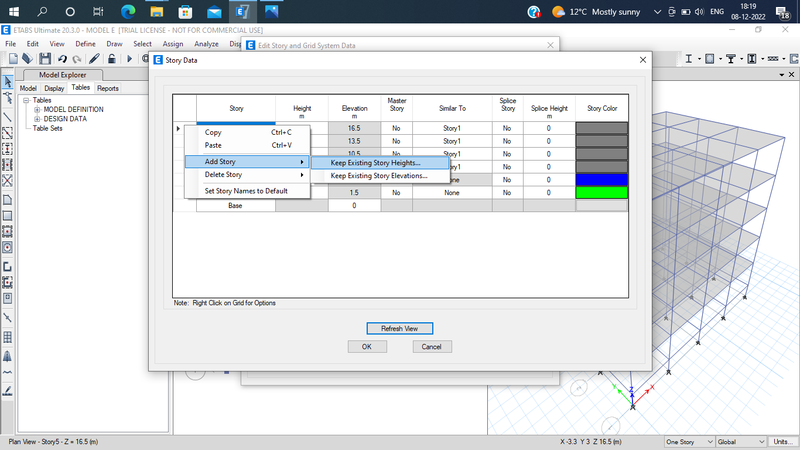800x450 pixels.
Task: Click the top gray story color swatch
Action: [602, 128]
